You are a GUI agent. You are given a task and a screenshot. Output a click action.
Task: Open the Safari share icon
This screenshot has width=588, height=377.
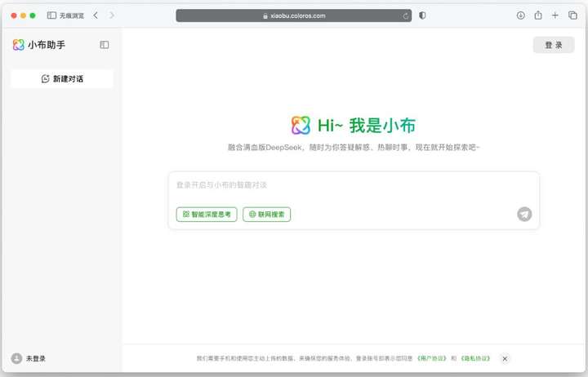(538, 16)
